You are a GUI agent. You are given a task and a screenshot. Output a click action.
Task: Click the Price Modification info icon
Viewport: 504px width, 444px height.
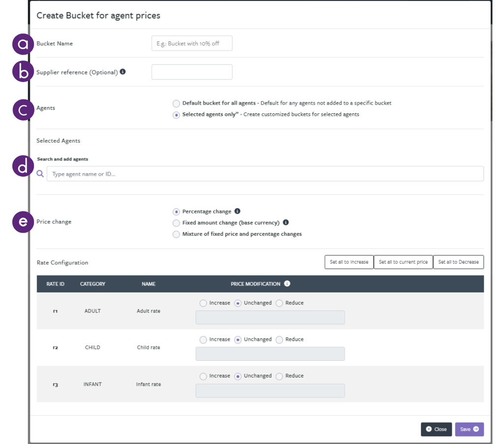(x=287, y=284)
